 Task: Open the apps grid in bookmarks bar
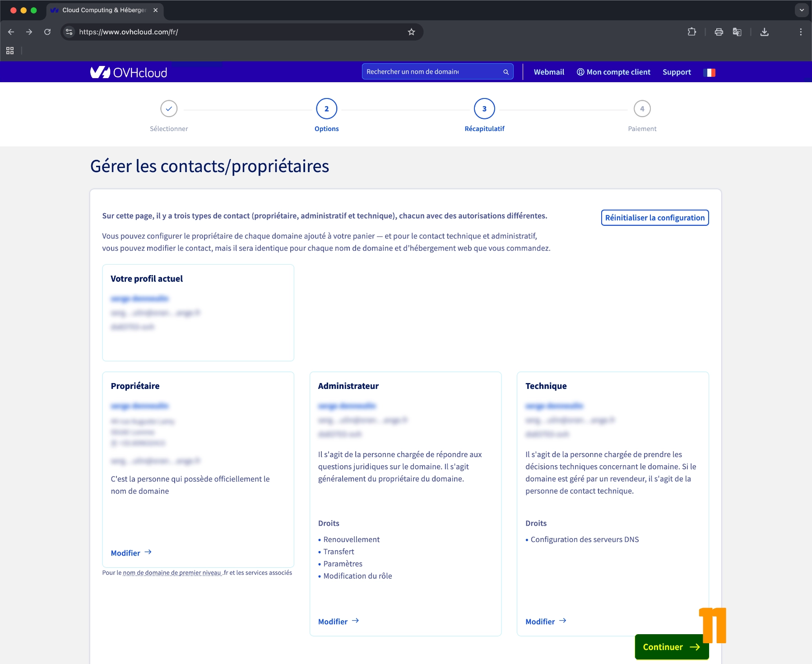[x=10, y=51]
